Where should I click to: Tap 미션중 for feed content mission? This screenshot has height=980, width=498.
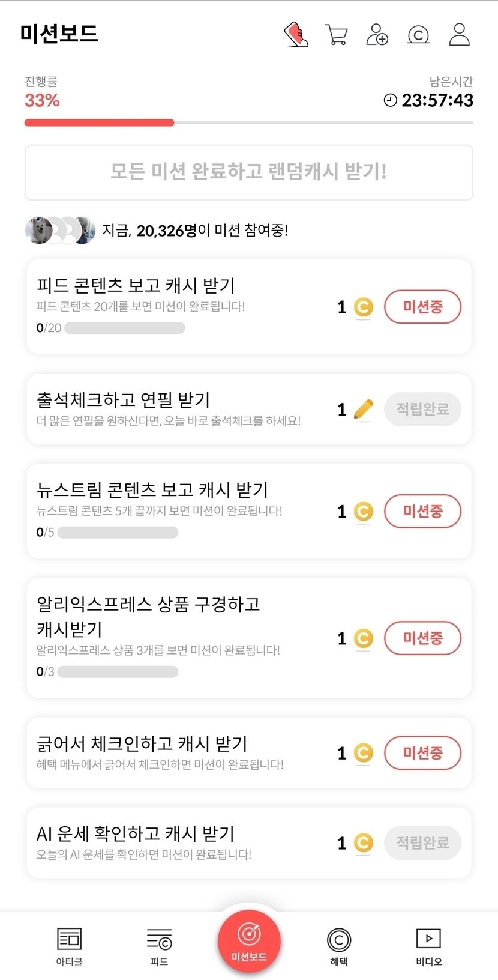click(422, 307)
